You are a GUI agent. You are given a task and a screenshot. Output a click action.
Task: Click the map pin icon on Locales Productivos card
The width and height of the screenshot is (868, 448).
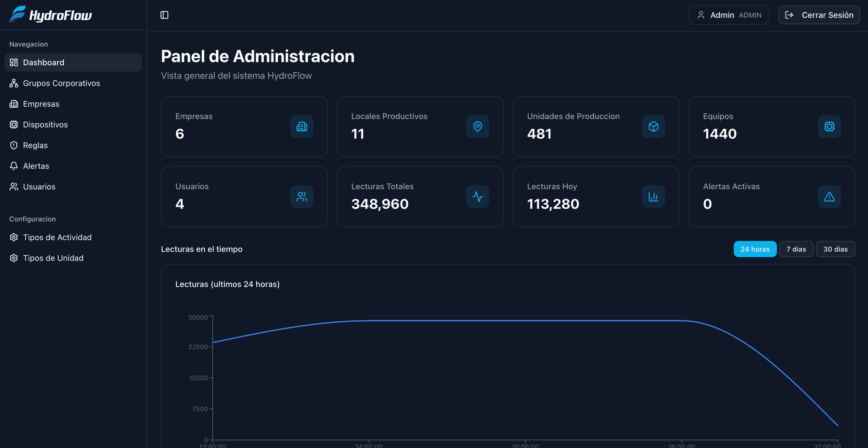477,127
